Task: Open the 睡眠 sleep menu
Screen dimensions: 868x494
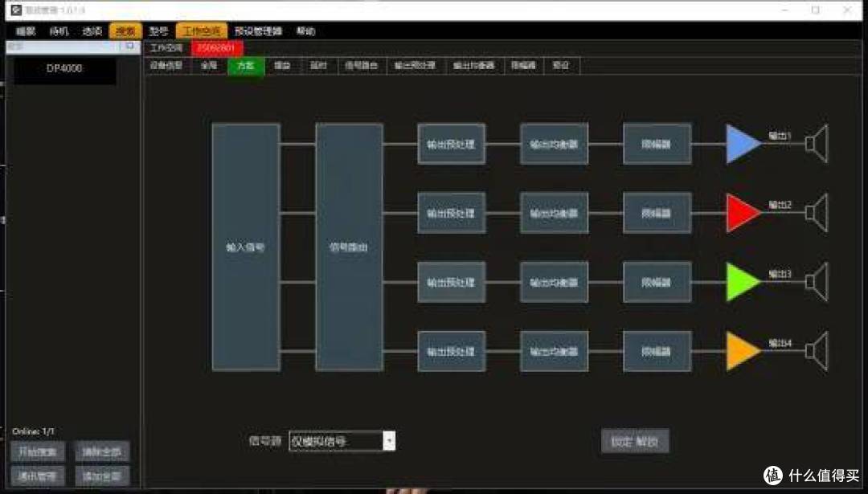Action: (x=26, y=31)
